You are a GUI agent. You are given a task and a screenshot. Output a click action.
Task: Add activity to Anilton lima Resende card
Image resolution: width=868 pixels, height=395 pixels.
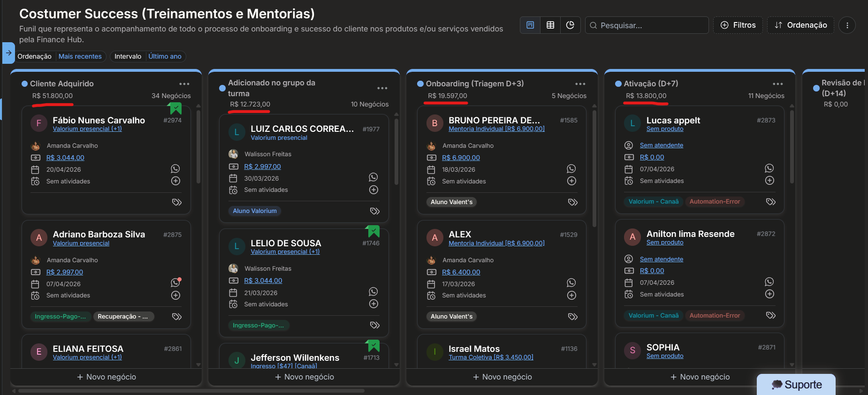769,294
